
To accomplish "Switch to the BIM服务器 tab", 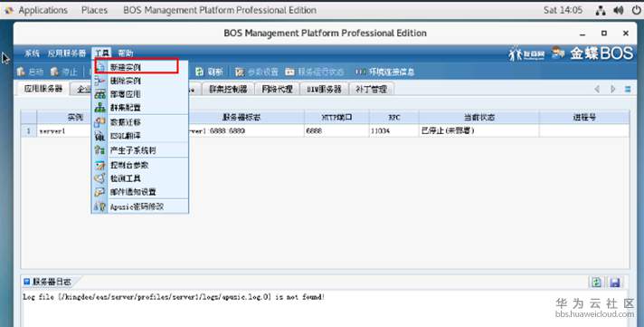I will coord(325,89).
